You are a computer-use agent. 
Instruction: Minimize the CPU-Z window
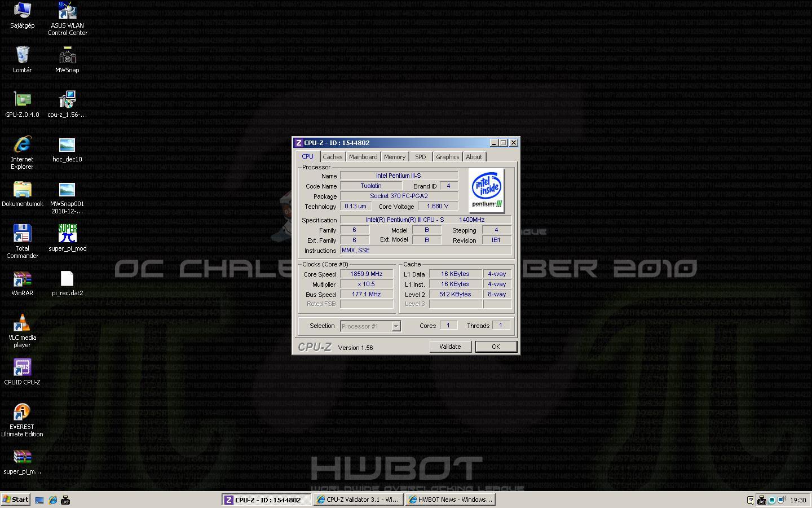point(494,143)
